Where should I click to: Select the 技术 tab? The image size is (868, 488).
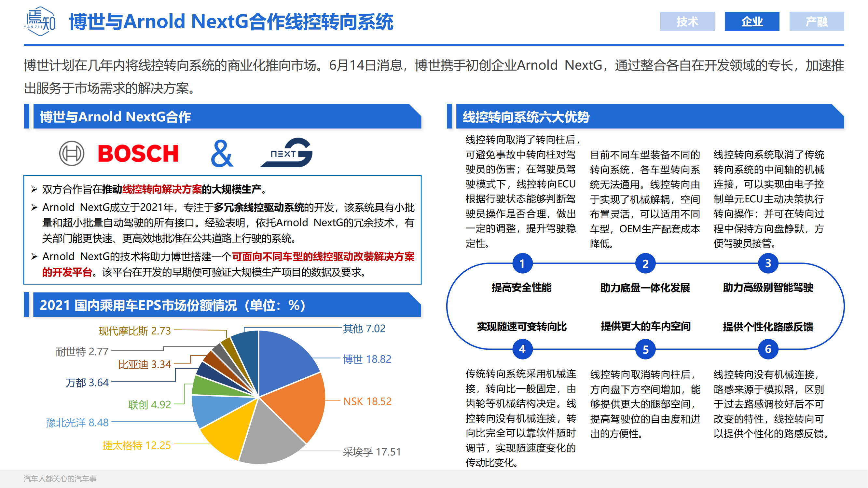[688, 21]
